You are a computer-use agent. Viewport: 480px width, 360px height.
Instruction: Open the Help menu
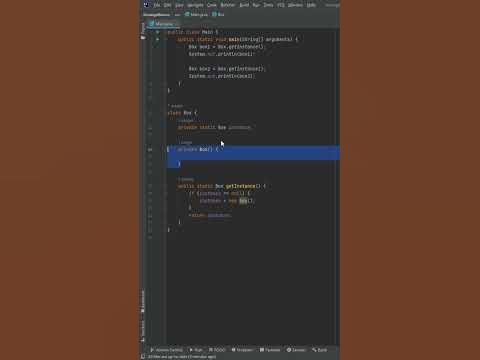(x=311, y=5)
